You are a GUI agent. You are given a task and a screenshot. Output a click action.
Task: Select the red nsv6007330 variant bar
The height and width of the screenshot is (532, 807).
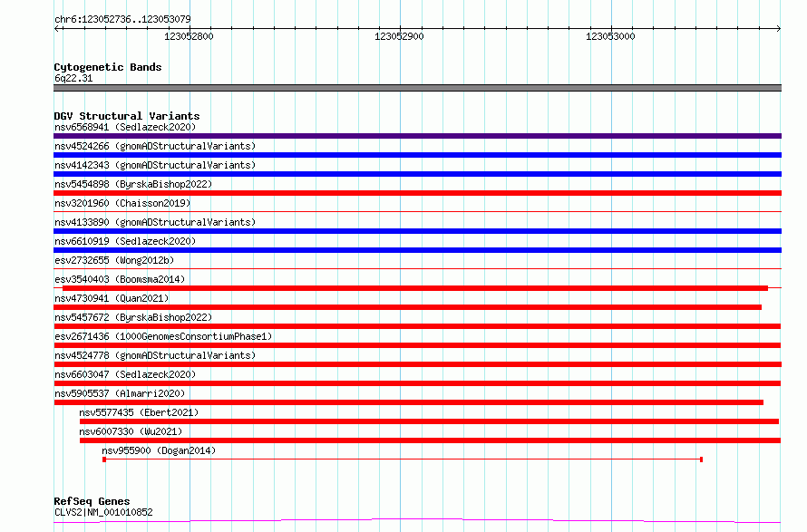(x=431, y=440)
